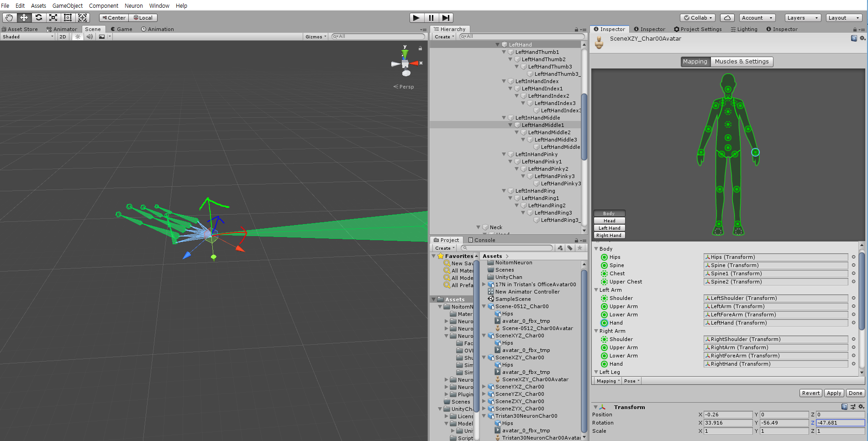Open the Hierarchy Create dropdown
Viewport: 868px width, 441px height.
[444, 37]
